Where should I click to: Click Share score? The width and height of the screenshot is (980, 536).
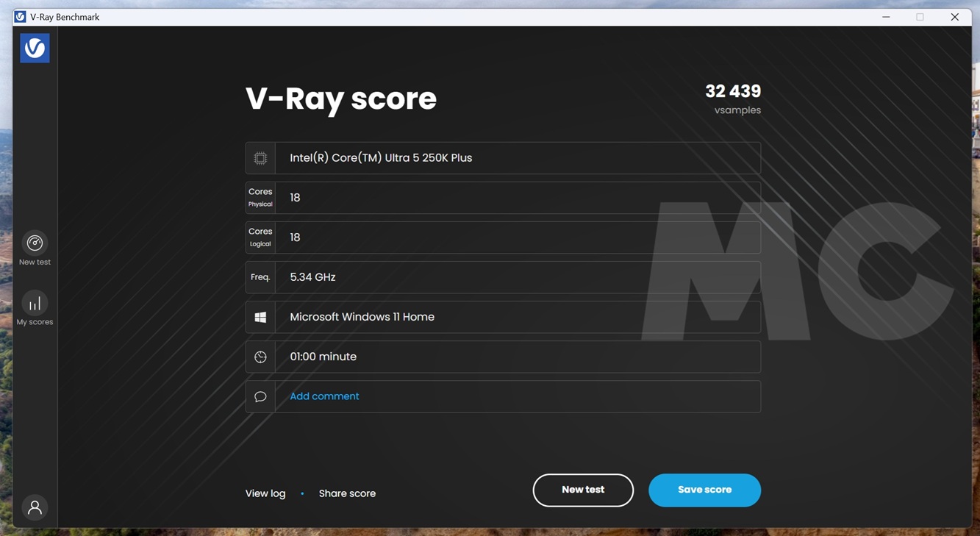pyautogui.click(x=347, y=493)
